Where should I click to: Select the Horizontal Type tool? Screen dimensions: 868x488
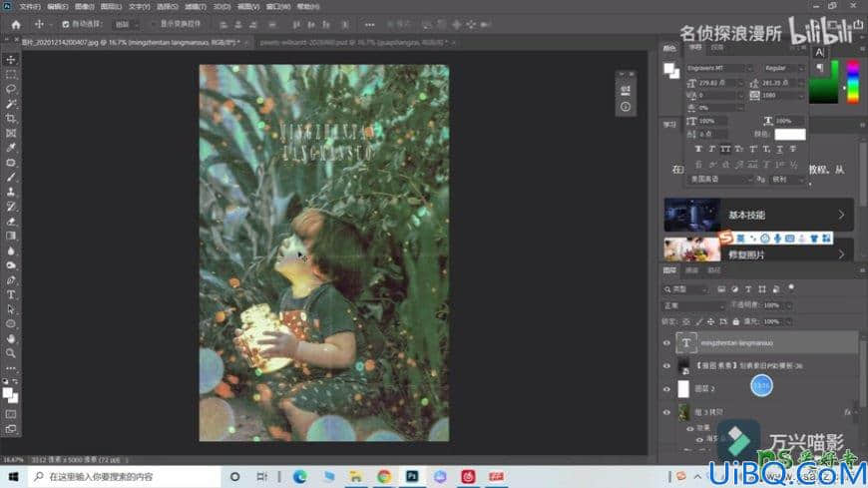(x=11, y=294)
